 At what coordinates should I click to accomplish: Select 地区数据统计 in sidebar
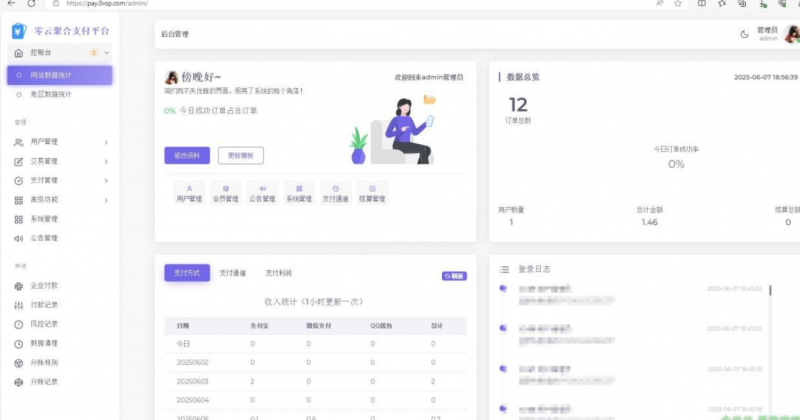(51, 94)
